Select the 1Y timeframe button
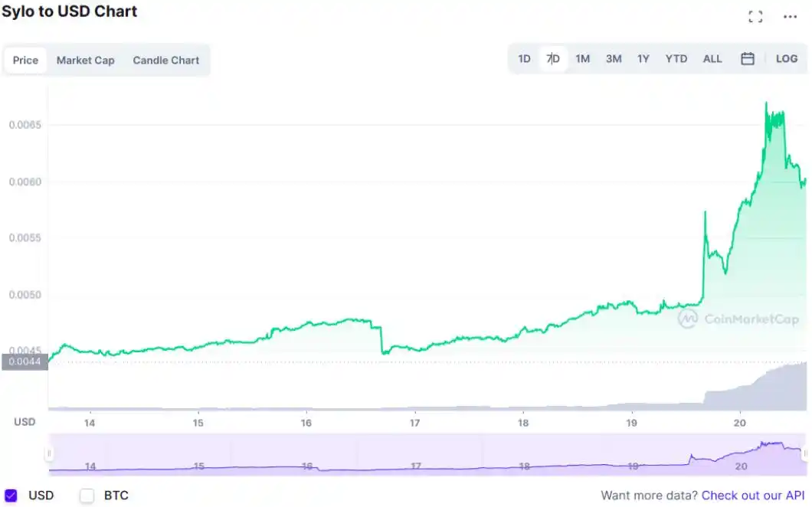This screenshot has width=812, height=507. (643, 57)
